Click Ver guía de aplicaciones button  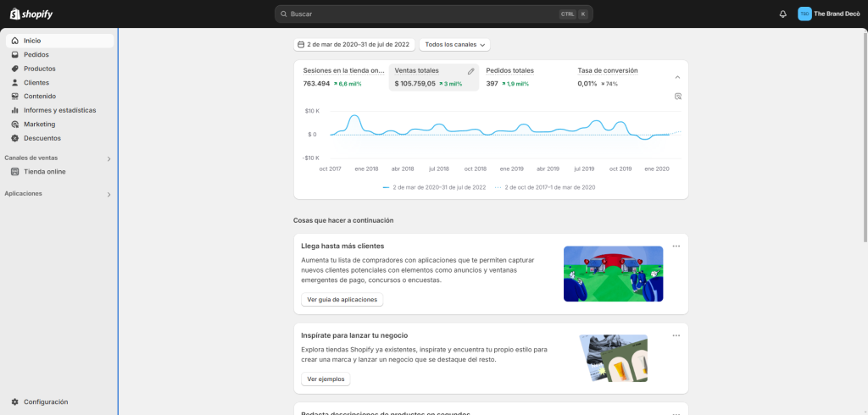[342, 299]
